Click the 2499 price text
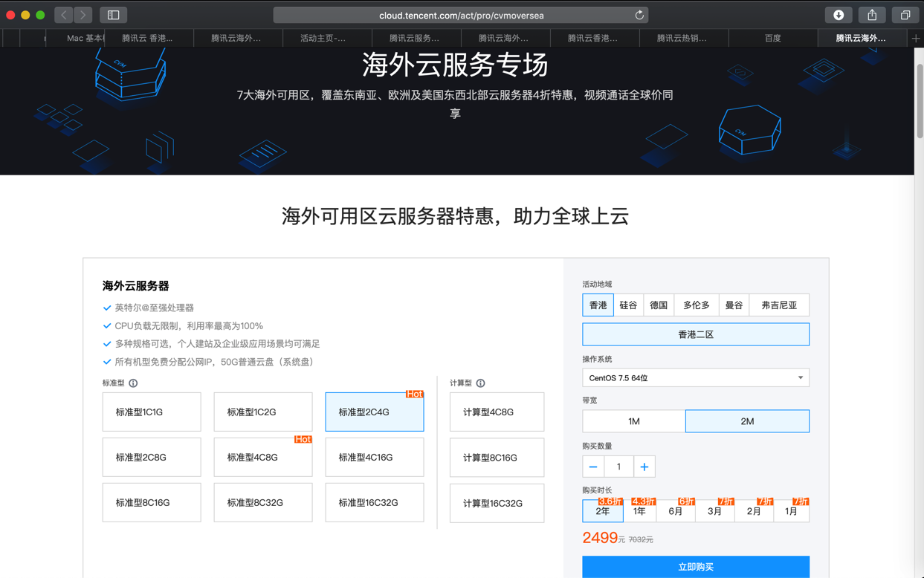 pos(601,538)
